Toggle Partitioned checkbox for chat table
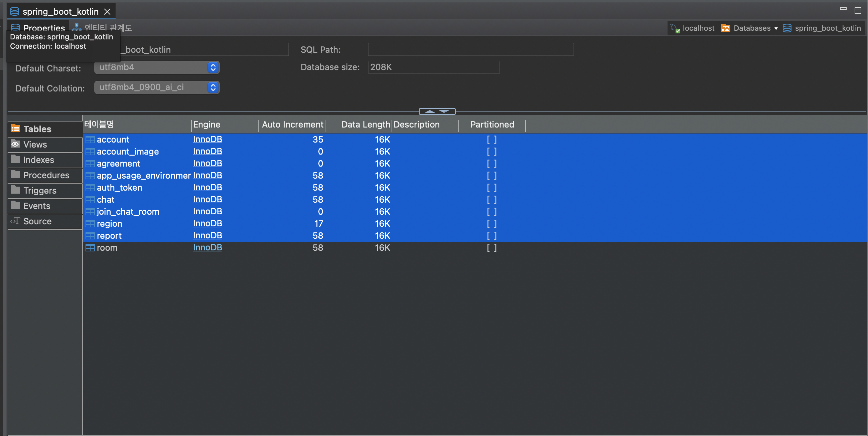The height and width of the screenshot is (436, 868). (491, 199)
